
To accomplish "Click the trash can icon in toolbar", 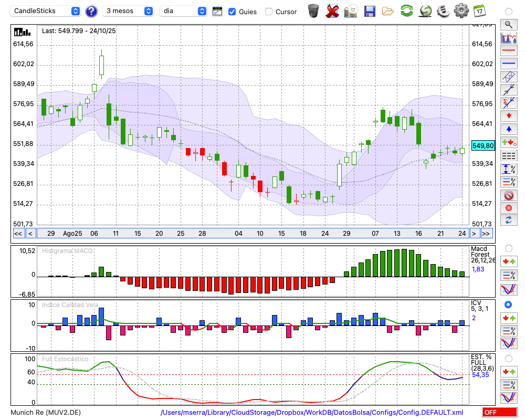I will click(313, 11).
